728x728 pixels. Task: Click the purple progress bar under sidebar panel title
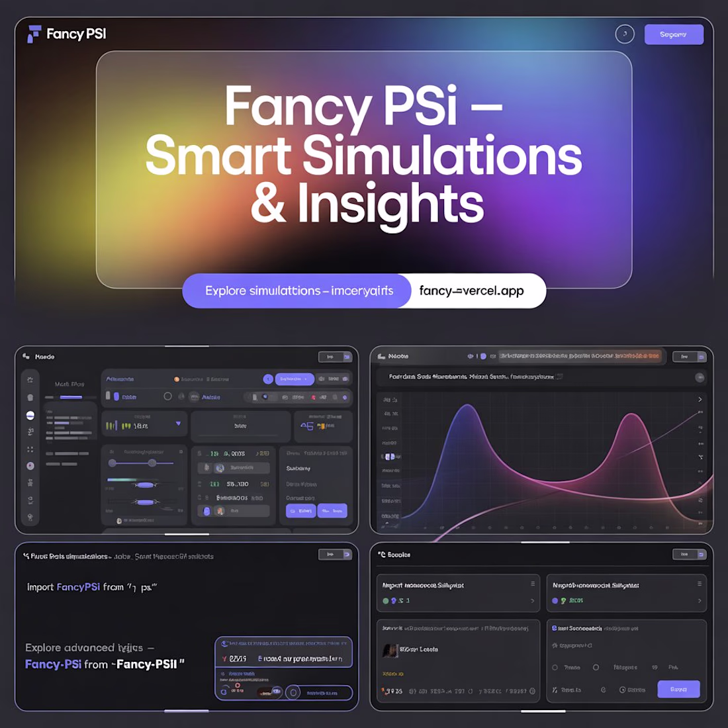71,397
